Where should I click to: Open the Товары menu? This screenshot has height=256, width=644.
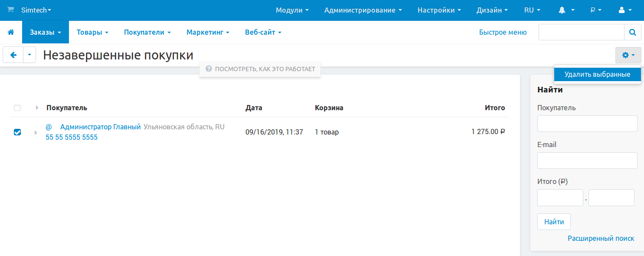pyautogui.click(x=92, y=32)
